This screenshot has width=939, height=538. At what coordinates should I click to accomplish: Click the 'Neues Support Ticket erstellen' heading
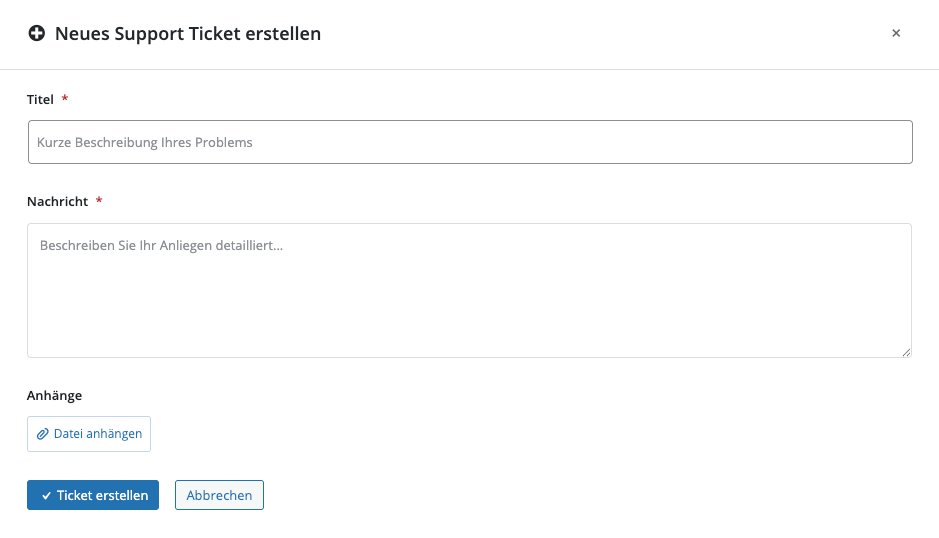click(x=188, y=34)
